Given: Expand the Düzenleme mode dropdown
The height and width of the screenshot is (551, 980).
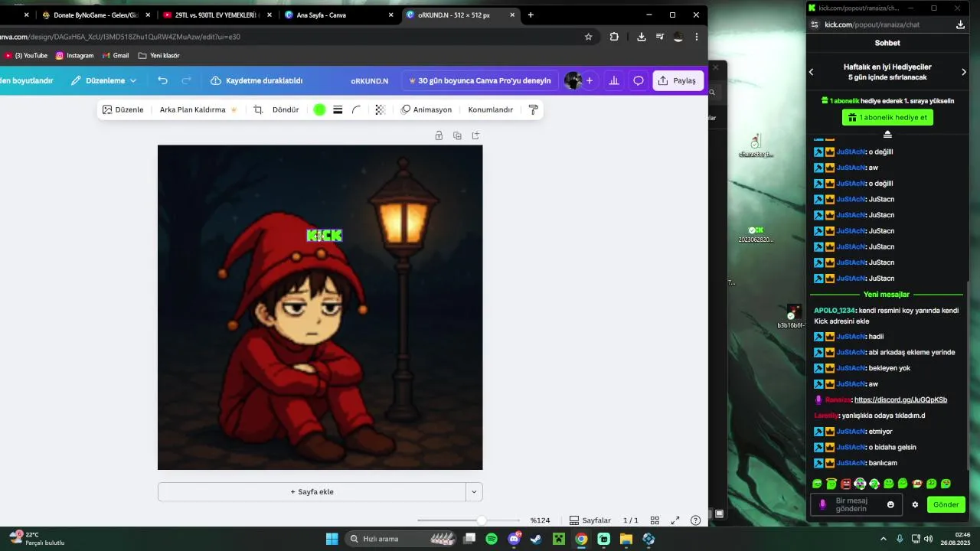Looking at the screenshot, I should (x=133, y=80).
